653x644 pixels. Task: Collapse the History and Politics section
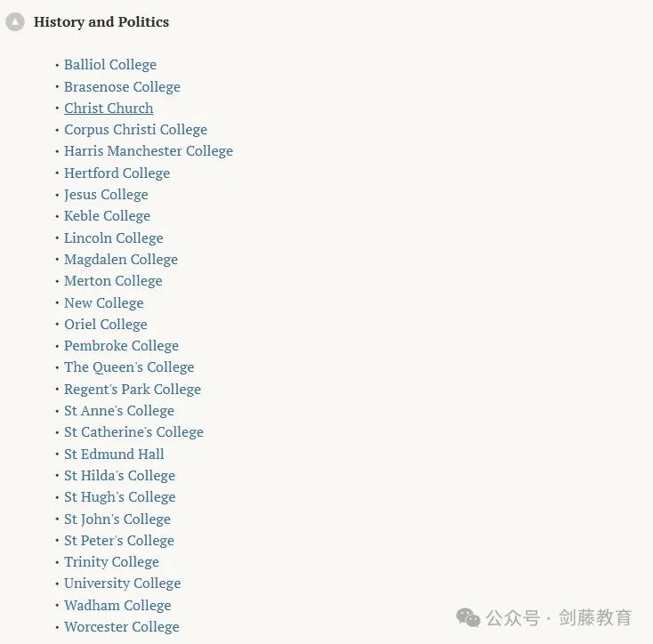click(x=15, y=22)
